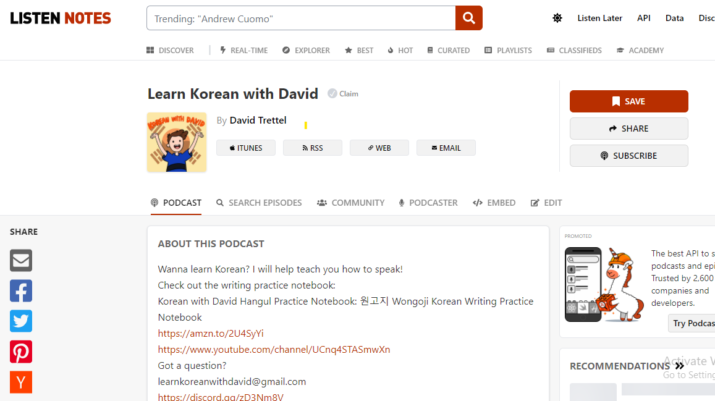Expand Recommendations double-chevron arrow

(680, 366)
